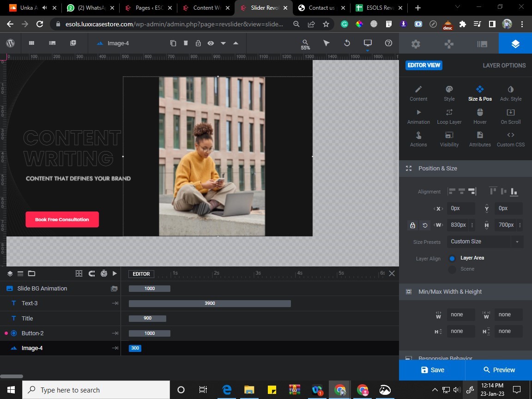Expand the Image-4 layer selector in toolbar

click(x=113, y=43)
